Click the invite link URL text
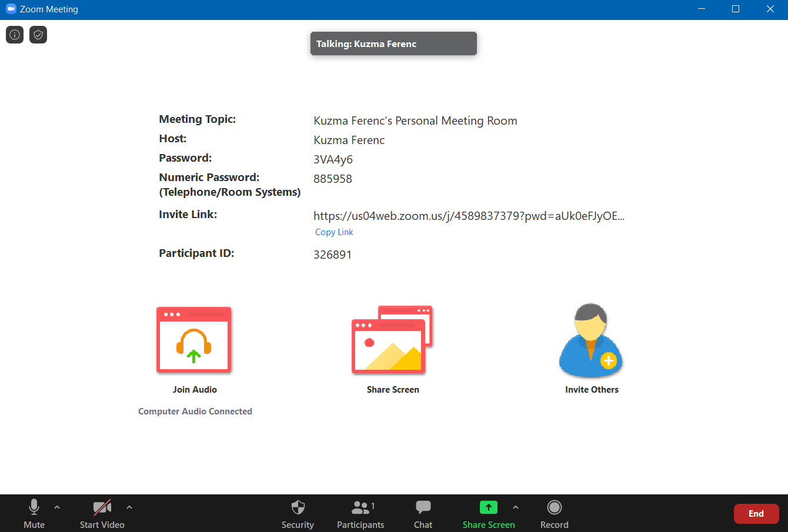Image resolution: width=788 pixels, height=532 pixels. [469, 216]
